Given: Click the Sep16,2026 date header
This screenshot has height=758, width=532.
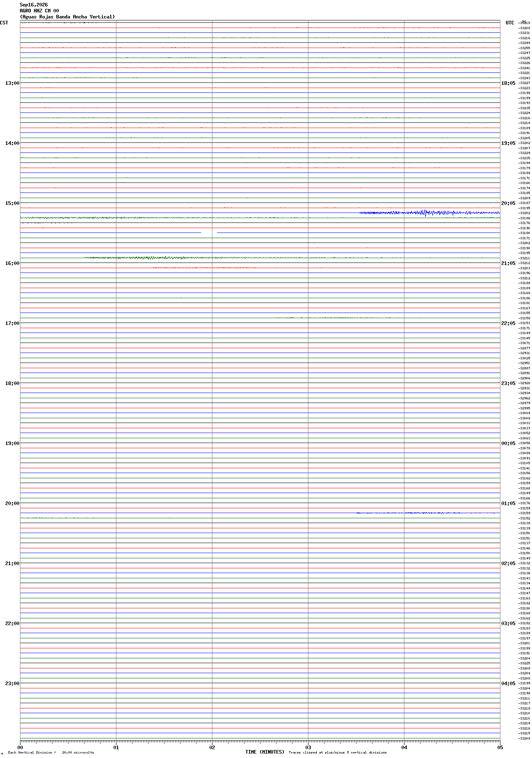Looking at the screenshot, I should 34,5.
